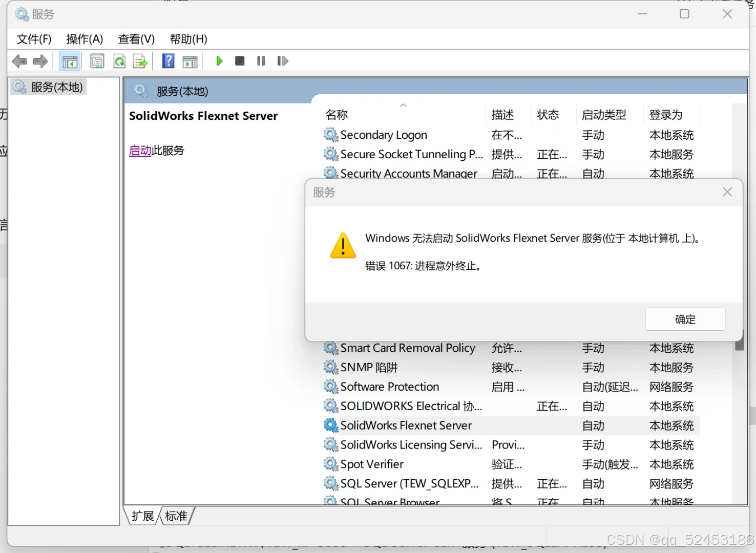The image size is (756, 553).
Task: Select the Software Protection service row
Action: point(511,387)
